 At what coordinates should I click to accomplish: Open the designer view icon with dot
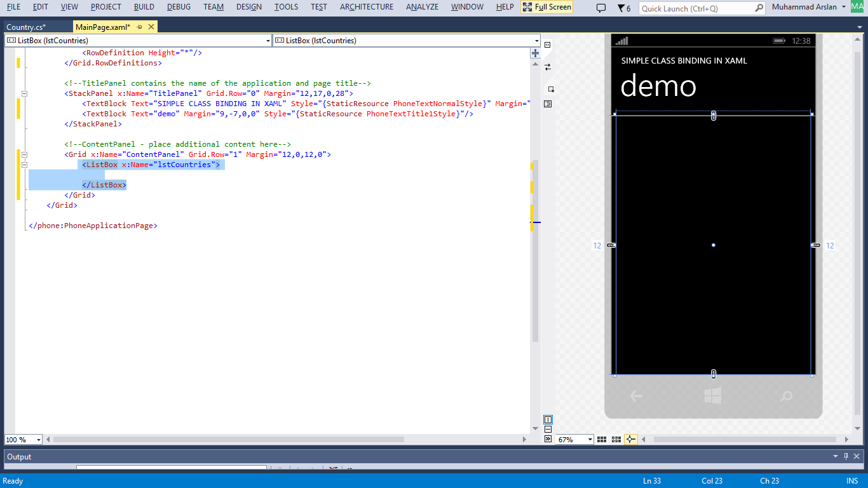click(x=550, y=89)
